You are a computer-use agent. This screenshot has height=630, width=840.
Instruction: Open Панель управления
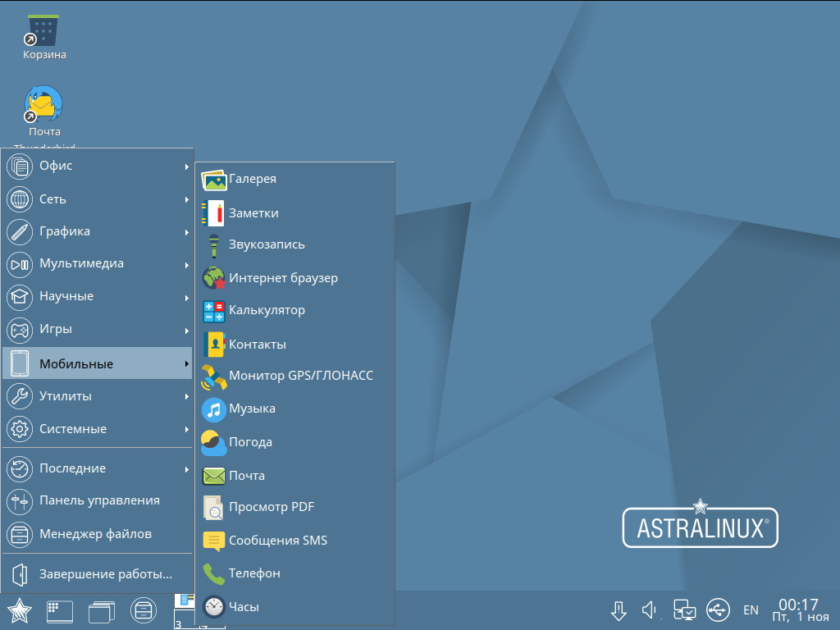coord(90,500)
